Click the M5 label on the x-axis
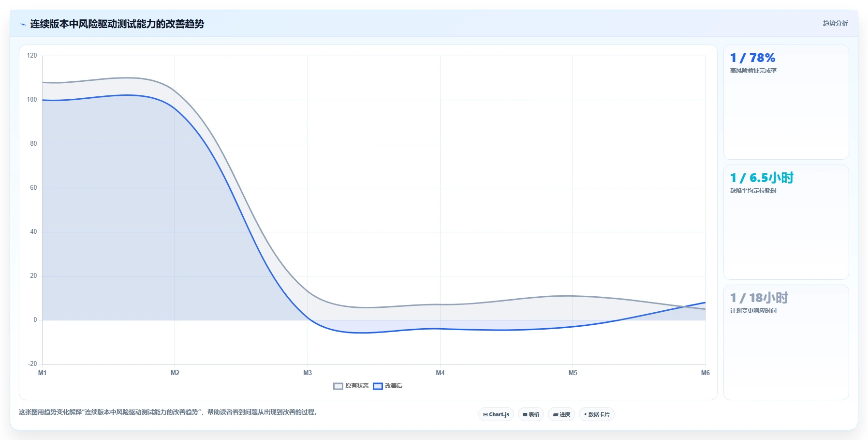 click(x=573, y=373)
